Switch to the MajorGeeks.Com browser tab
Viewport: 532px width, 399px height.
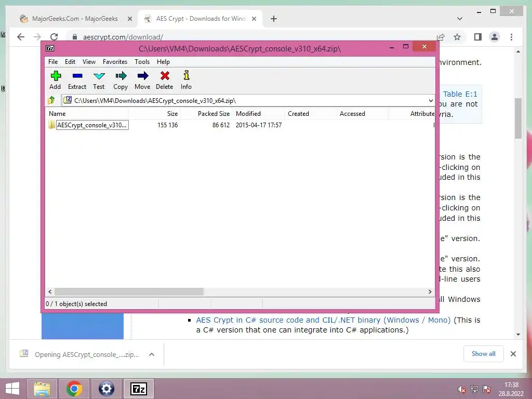74,19
